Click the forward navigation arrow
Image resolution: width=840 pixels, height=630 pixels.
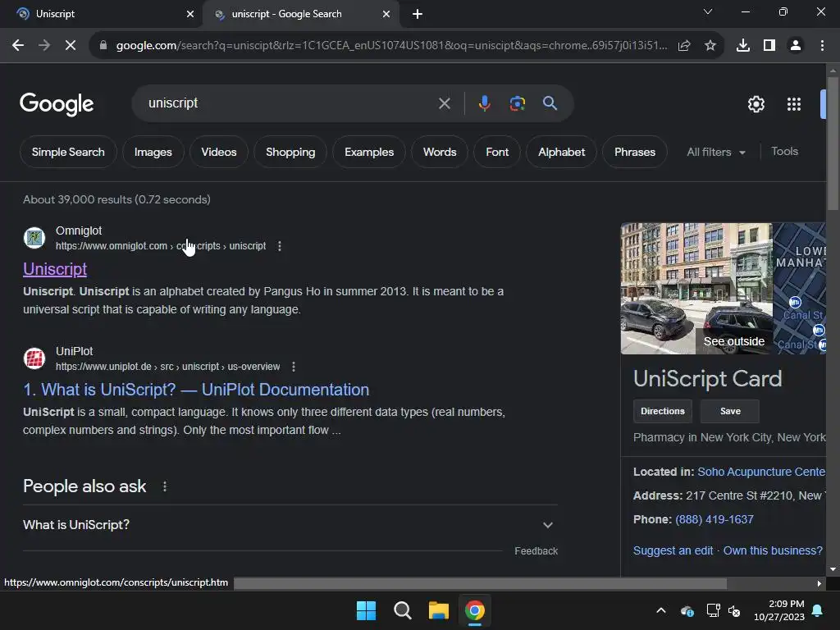[44, 46]
